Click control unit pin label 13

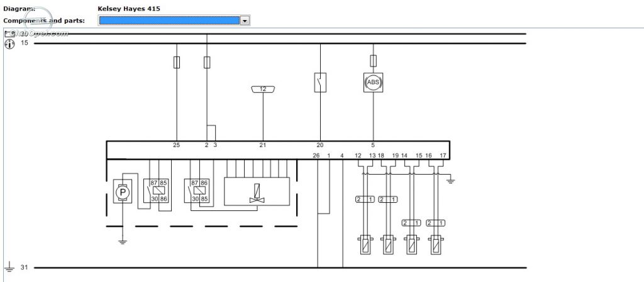click(x=372, y=155)
